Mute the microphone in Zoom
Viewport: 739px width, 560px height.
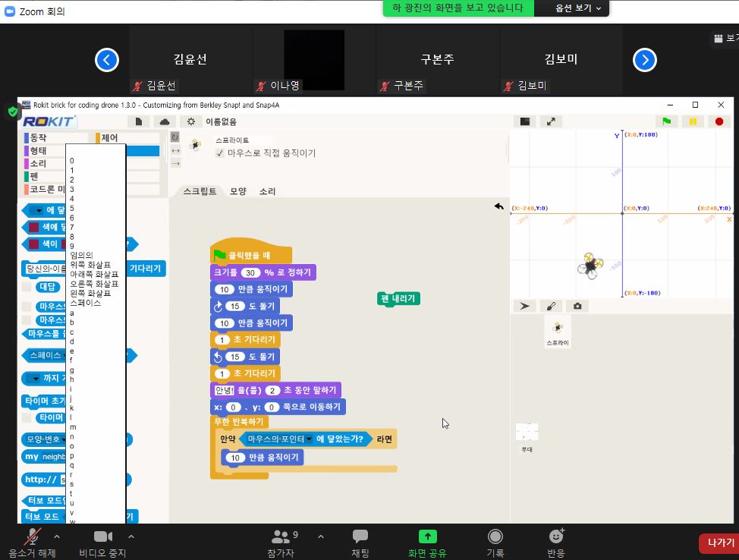pyautogui.click(x=32, y=538)
